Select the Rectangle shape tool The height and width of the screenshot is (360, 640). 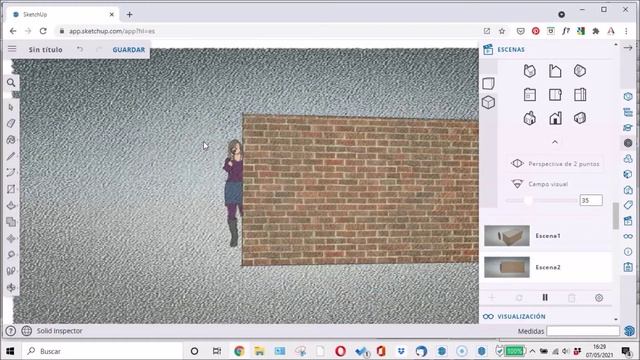coord(11,189)
